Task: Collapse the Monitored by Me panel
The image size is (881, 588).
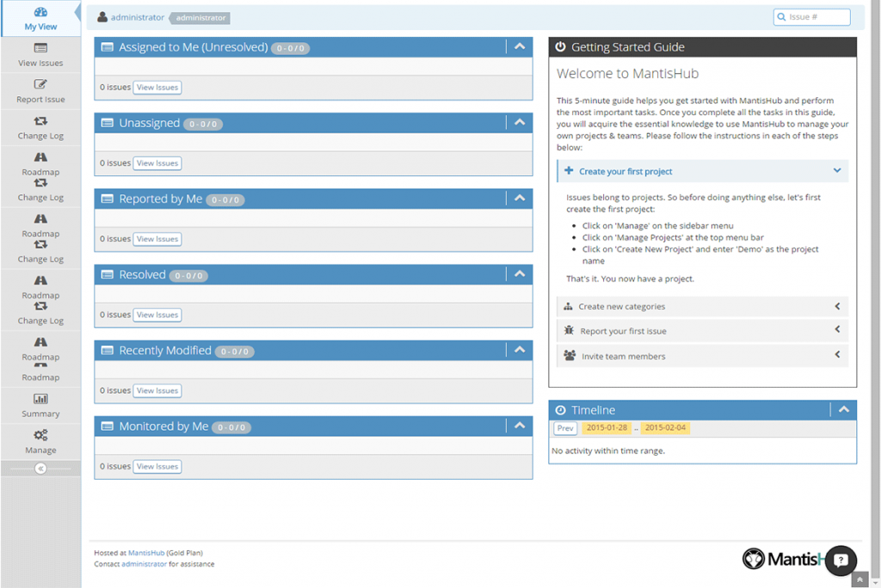Action: [x=520, y=426]
